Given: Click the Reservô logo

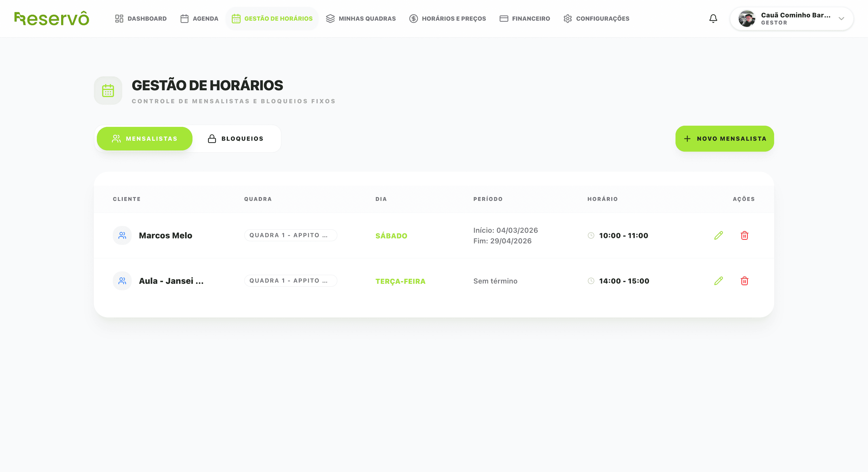Looking at the screenshot, I should pos(52,19).
